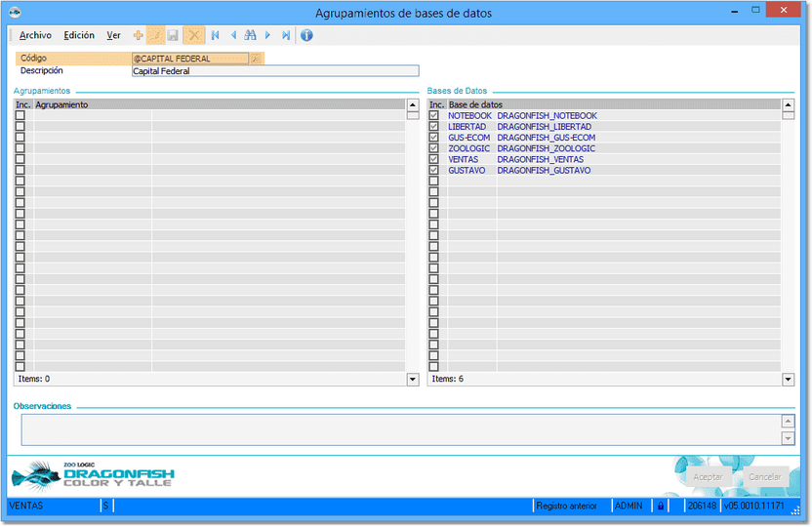Select DRAGONFISH_GUS-ECOM cell
Viewport: 812px width, 527px height.
546,138
